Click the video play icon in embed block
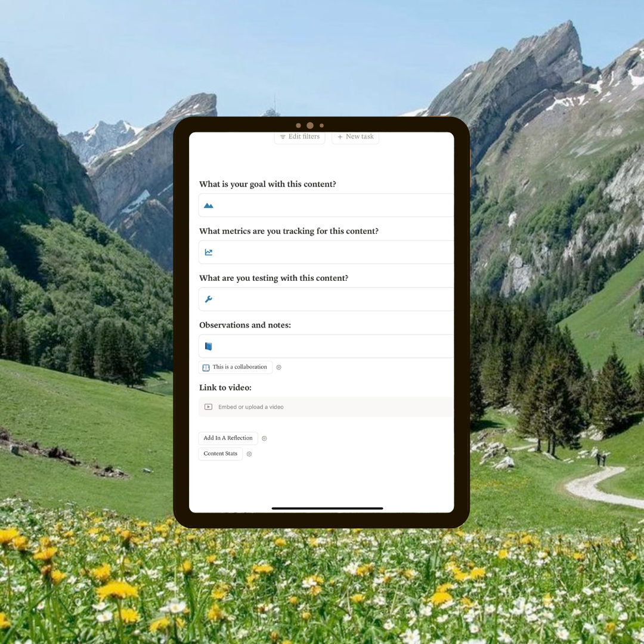The image size is (644, 644). pyautogui.click(x=208, y=407)
